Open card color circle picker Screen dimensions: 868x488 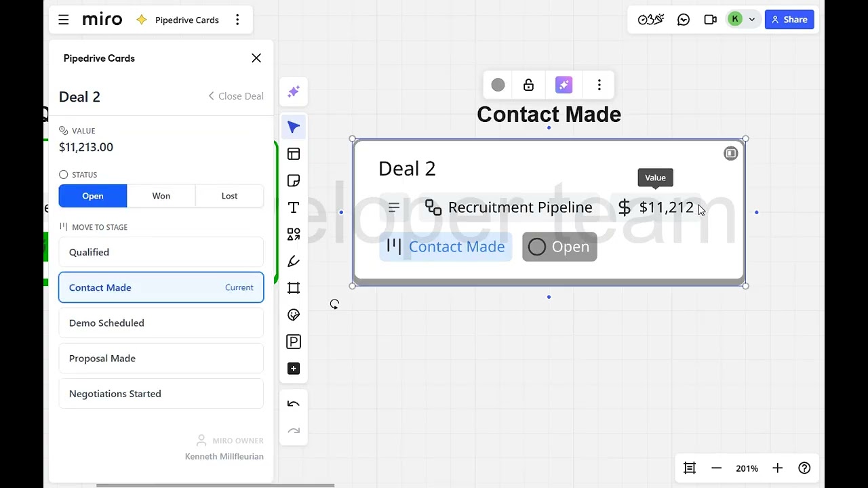point(498,85)
